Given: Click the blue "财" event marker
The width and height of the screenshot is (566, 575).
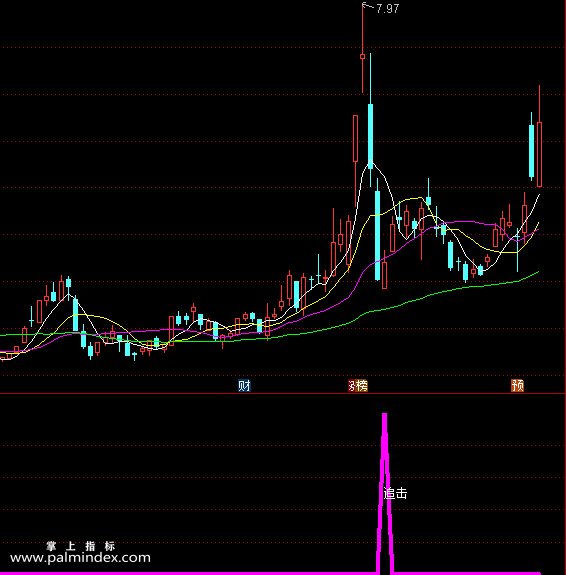Looking at the screenshot, I should pyautogui.click(x=244, y=385).
